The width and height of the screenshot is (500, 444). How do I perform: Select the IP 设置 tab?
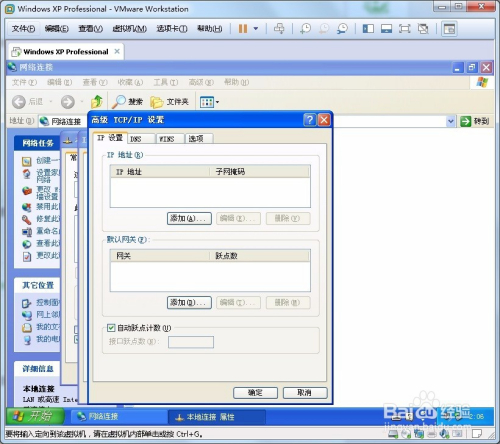(x=110, y=138)
